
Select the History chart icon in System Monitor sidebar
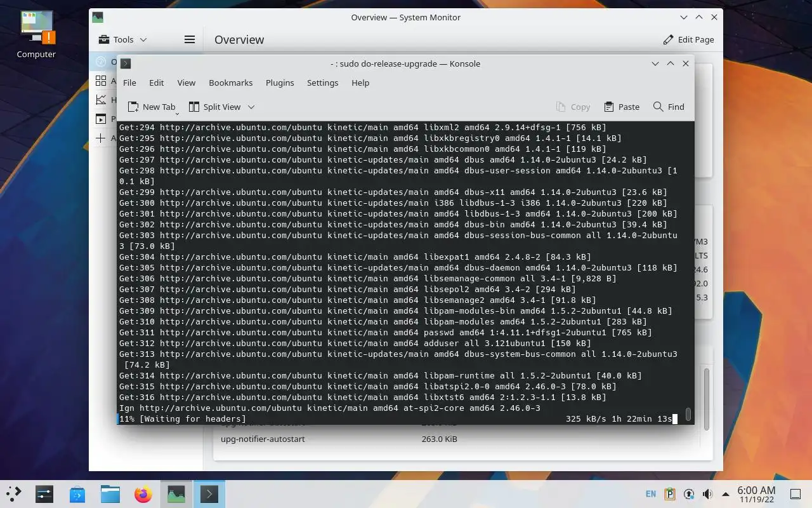point(100,100)
